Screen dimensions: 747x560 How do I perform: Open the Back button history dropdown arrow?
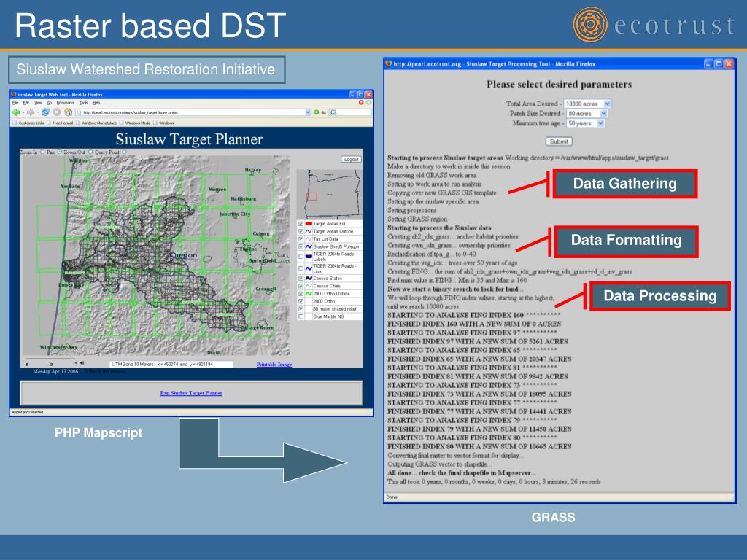coord(23,112)
